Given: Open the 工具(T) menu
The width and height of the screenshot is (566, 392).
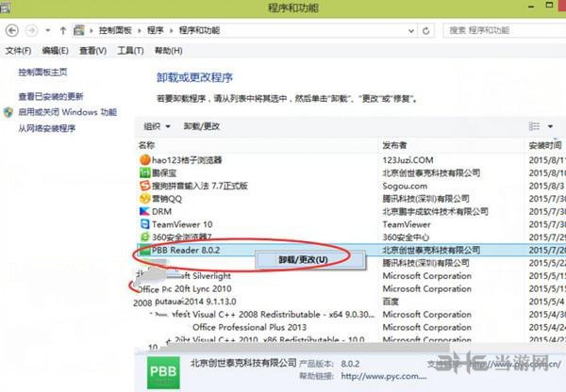Looking at the screenshot, I should (x=130, y=51).
